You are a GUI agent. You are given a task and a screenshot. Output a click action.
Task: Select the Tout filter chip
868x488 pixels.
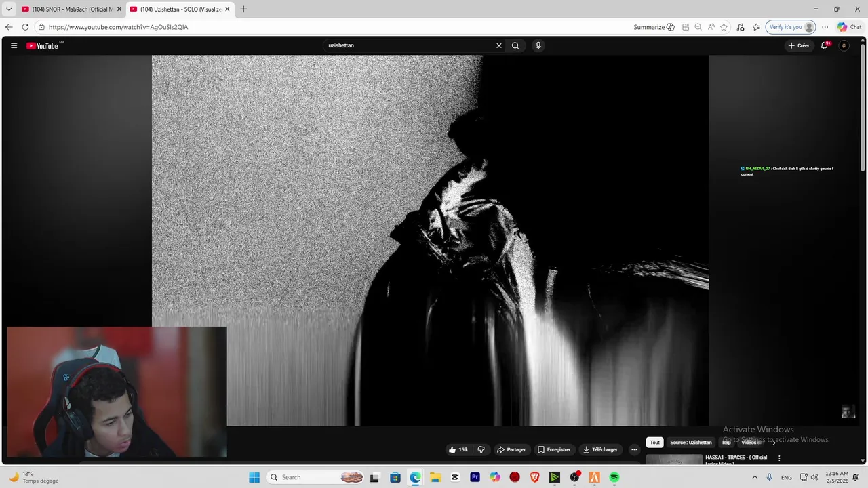point(654,443)
